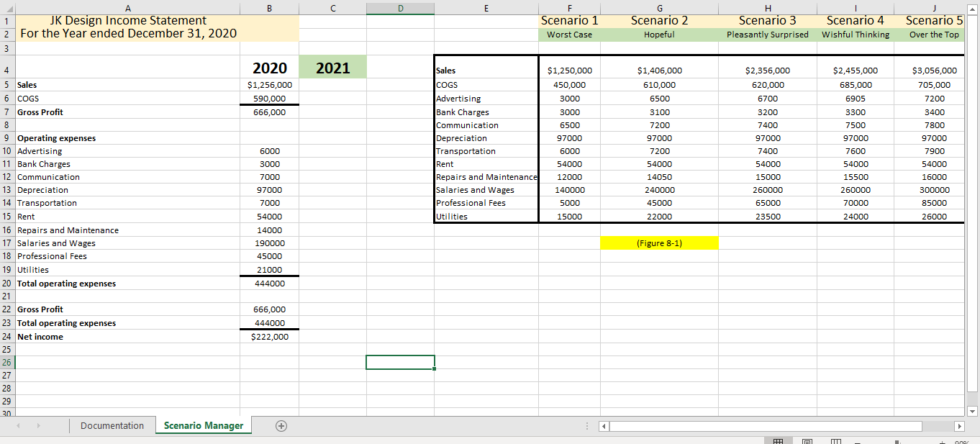This screenshot has height=444, width=980.
Task: Switch to Normal view in status bar
Action: click(x=778, y=440)
